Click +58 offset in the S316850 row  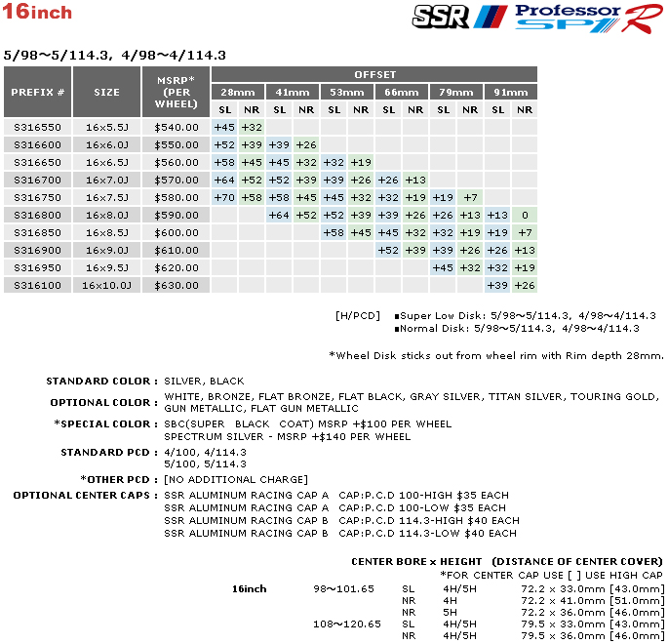334,232
